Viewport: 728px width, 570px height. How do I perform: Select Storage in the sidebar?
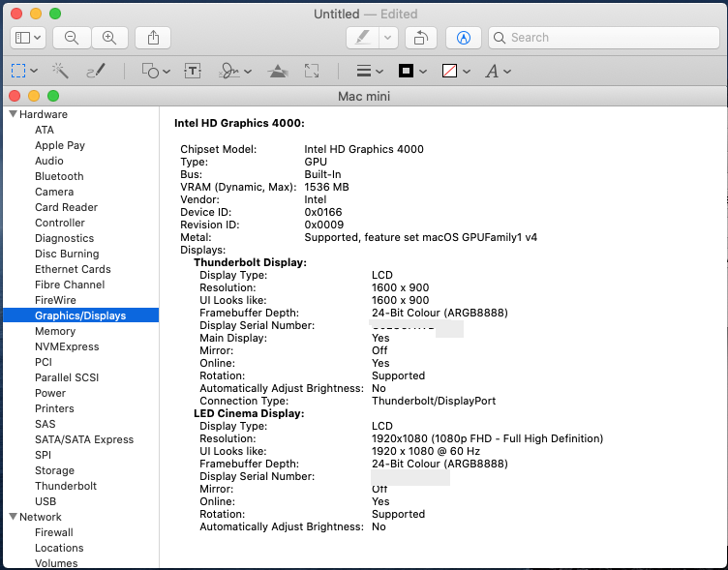(55, 470)
